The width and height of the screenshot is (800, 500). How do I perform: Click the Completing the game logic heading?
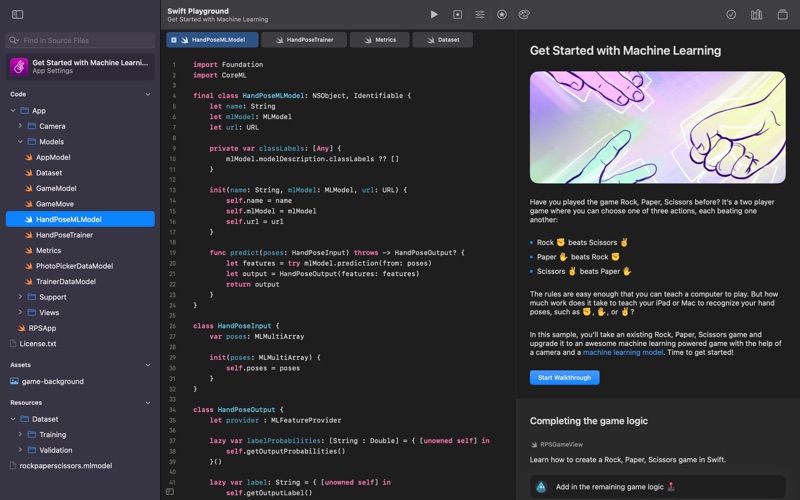point(589,421)
